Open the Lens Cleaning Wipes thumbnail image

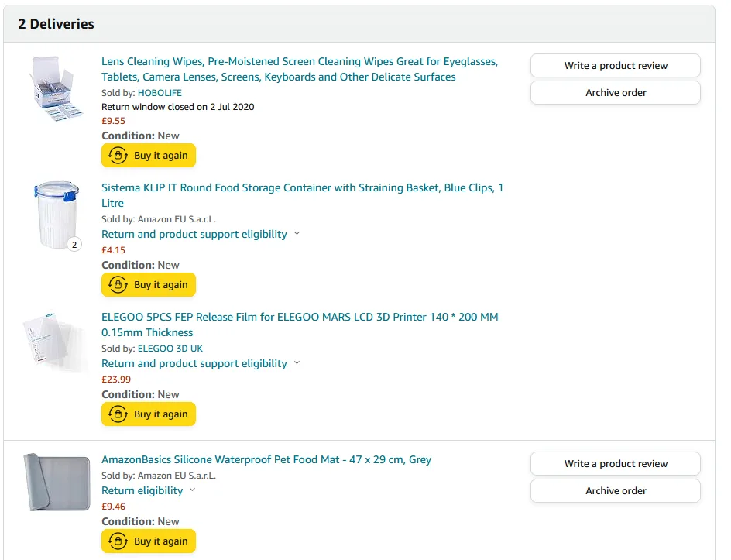pyautogui.click(x=56, y=88)
